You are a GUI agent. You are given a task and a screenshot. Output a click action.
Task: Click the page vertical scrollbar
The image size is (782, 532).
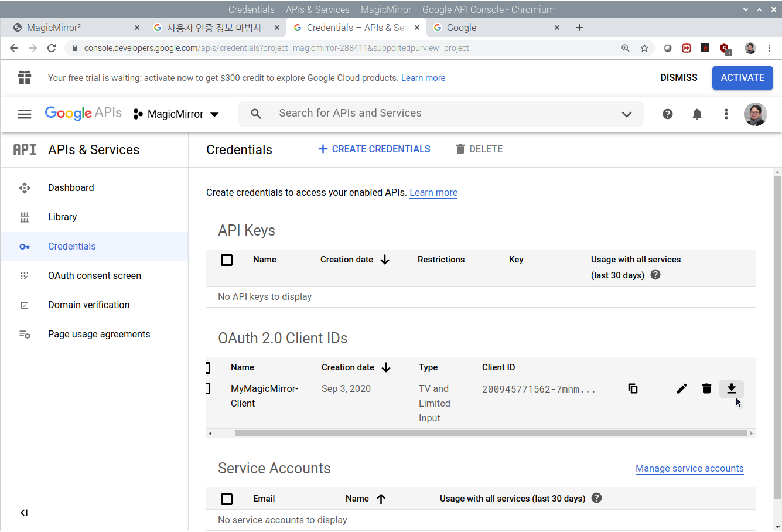777,337
